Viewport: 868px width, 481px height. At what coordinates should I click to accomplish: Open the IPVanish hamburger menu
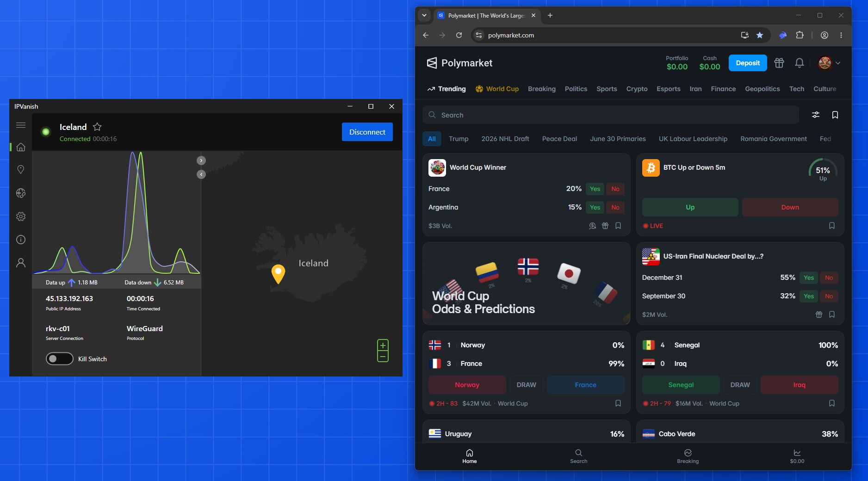pos(20,125)
